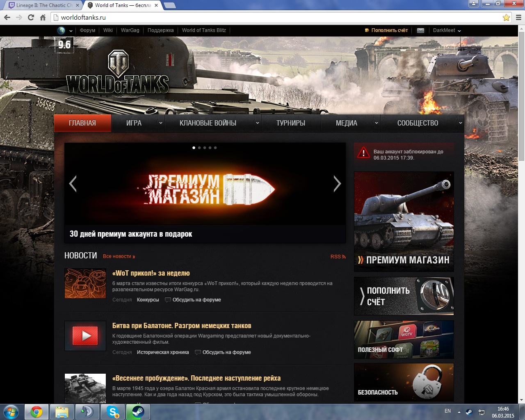The image size is (525, 420).
Task: Open the browser home page icon
Action: click(x=43, y=17)
